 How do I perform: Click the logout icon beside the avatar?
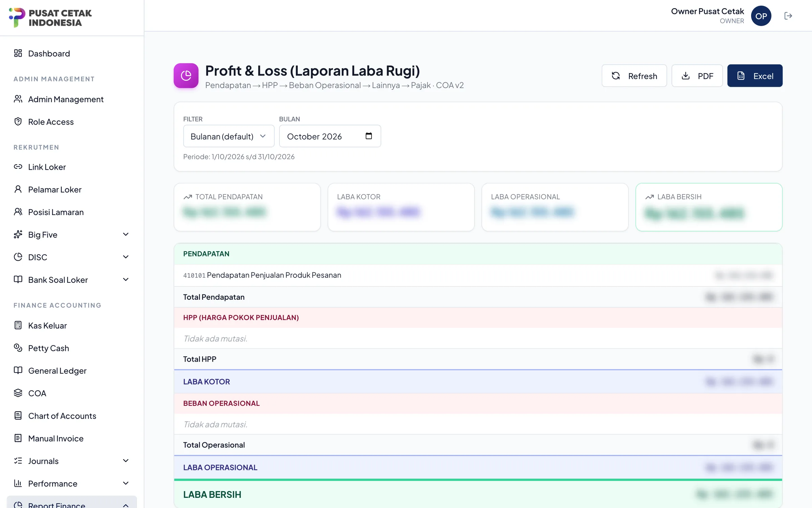(x=788, y=16)
